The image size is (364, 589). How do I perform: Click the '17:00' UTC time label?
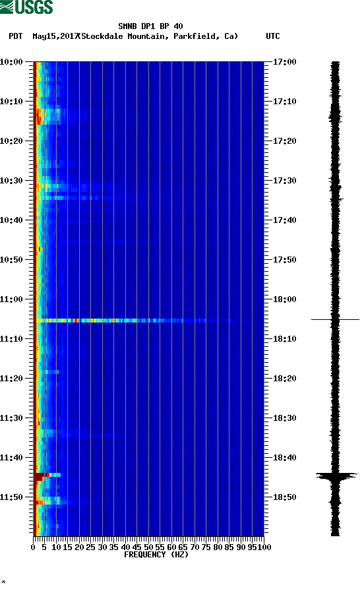click(x=284, y=61)
